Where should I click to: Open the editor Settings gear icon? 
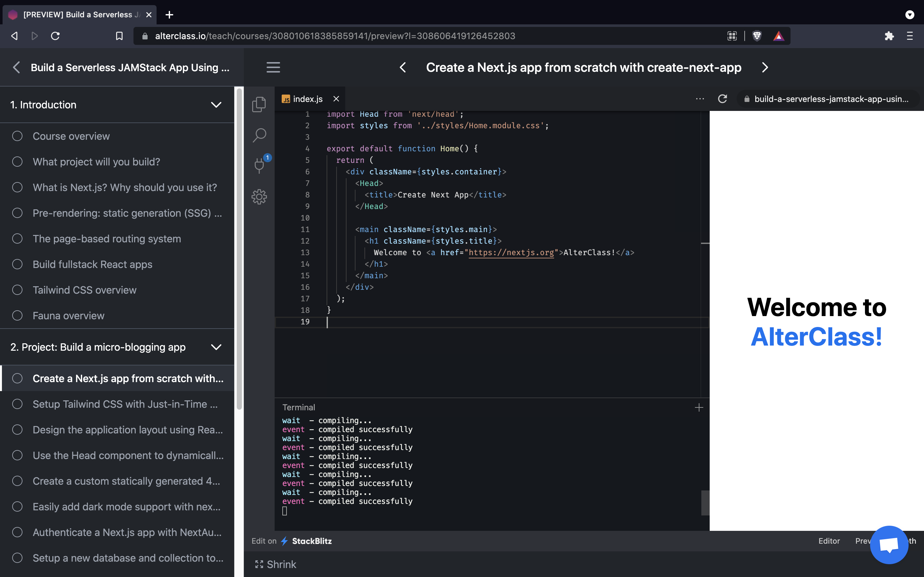tap(259, 197)
